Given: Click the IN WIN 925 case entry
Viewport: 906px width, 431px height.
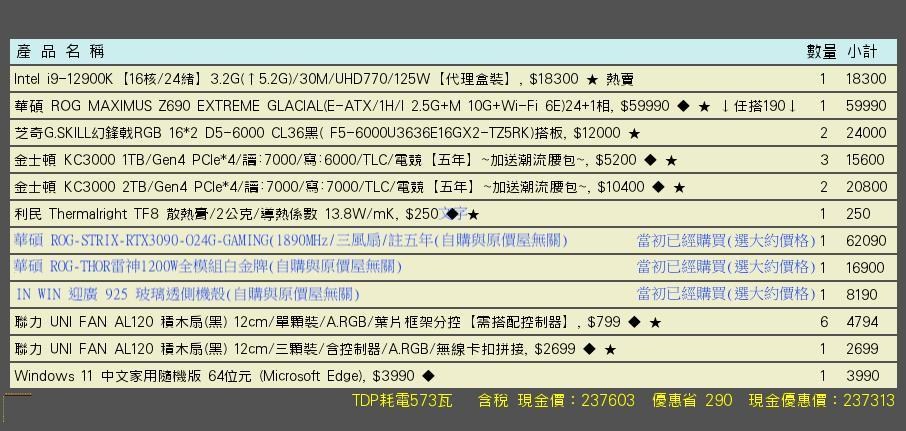Looking at the screenshot, I should click(454, 295).
